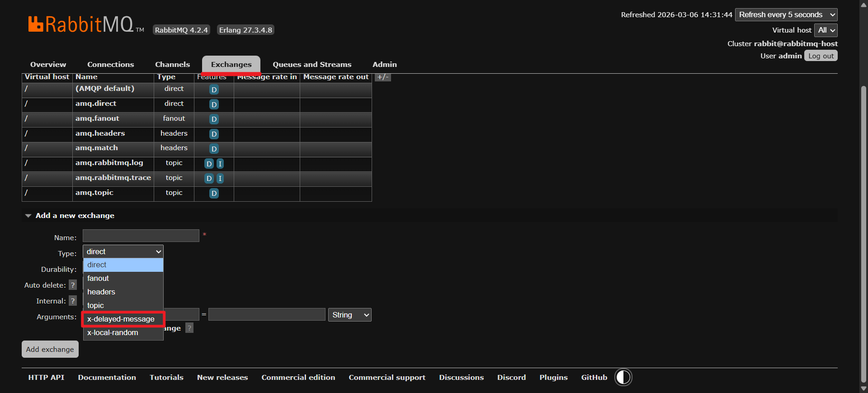Screen dimensions: 868x393
Task: Click the D feature badge for amq.topic
Action: tap(214, 194)
